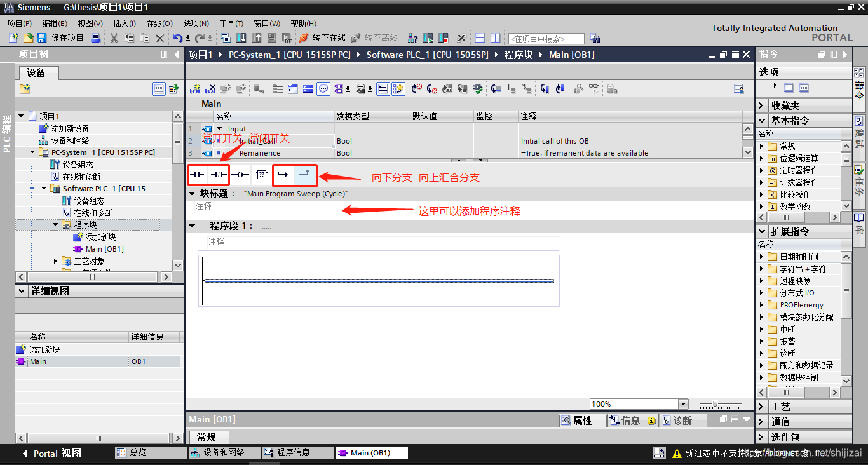The image size is (868, 465).
Task: Insert an output coil instruction
Action: click(240, 174)
